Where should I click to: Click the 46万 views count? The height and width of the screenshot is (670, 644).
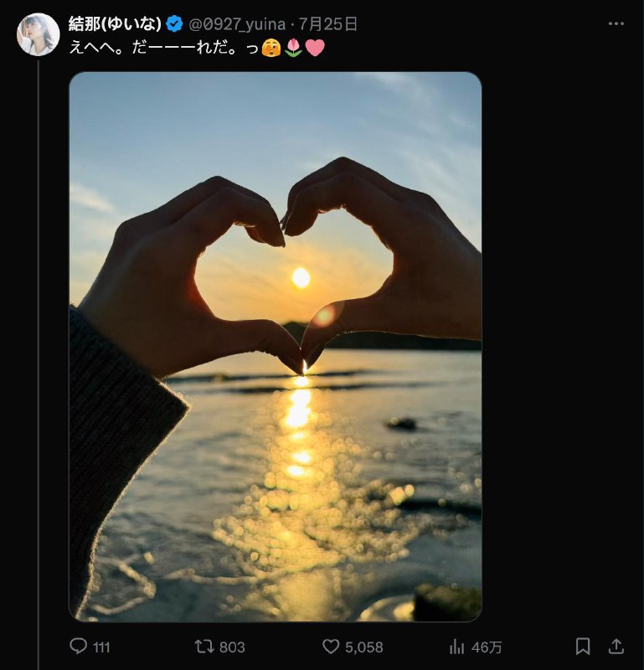487,647
